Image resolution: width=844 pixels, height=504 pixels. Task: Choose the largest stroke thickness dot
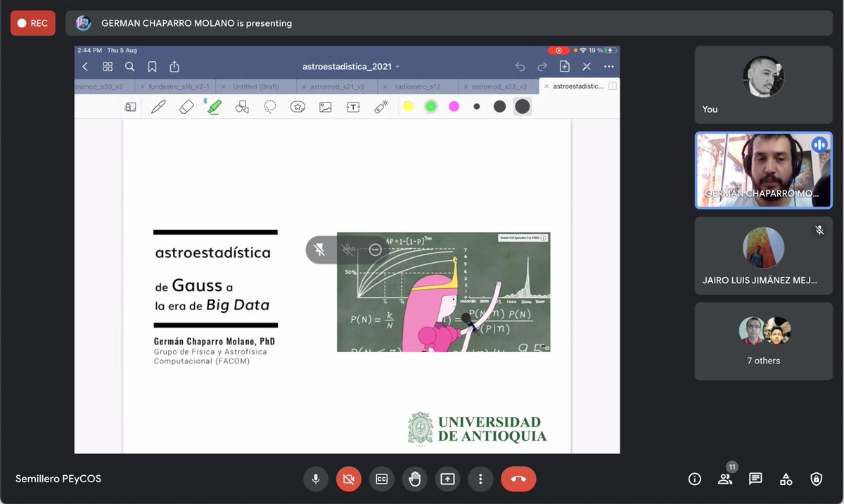522,106
